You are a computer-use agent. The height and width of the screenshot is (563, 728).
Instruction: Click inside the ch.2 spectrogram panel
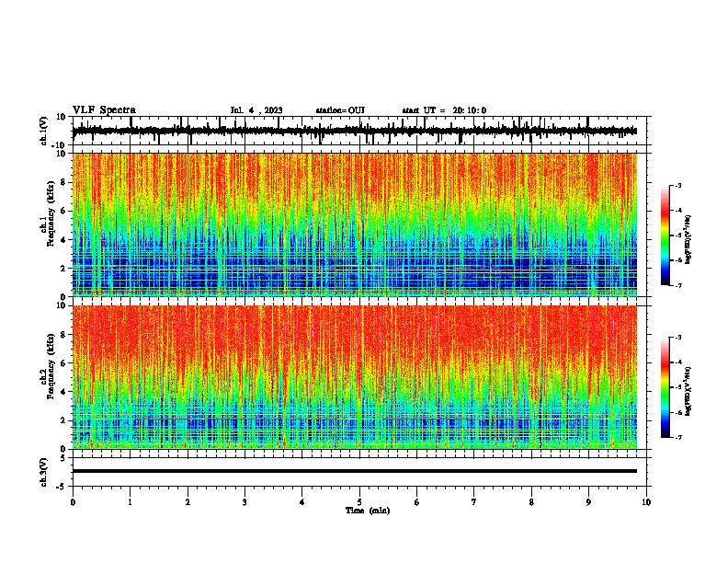pyautogui.click(x=355, y=377)
